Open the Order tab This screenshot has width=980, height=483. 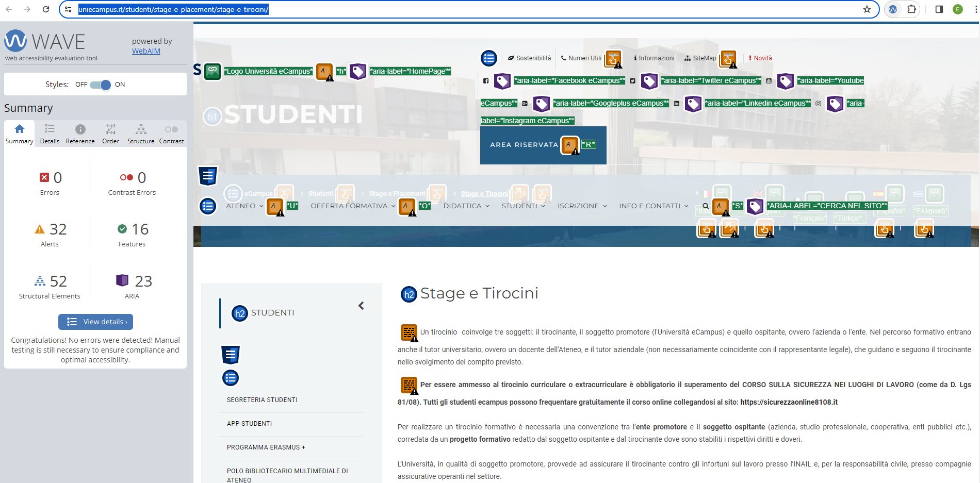pos(110,134)
